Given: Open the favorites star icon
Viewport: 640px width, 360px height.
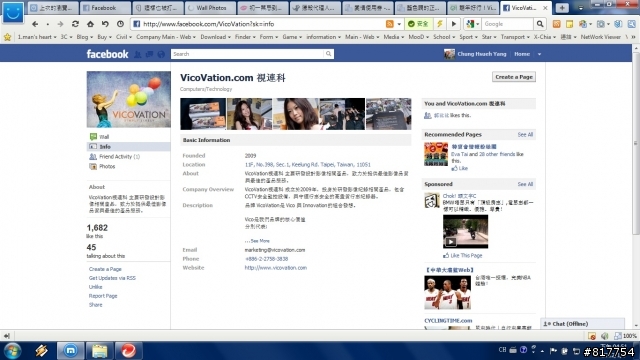Looking at the screenshot, I should (7, 37).
